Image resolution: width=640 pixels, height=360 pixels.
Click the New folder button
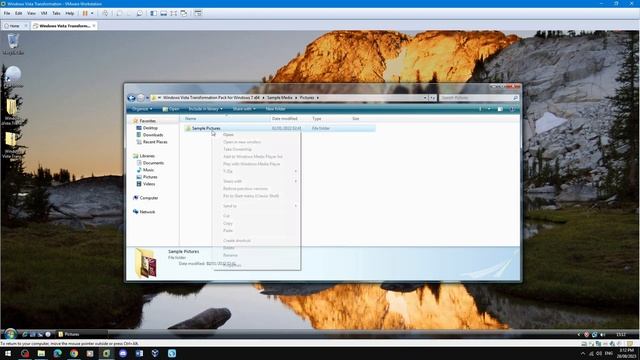(276, 109)
